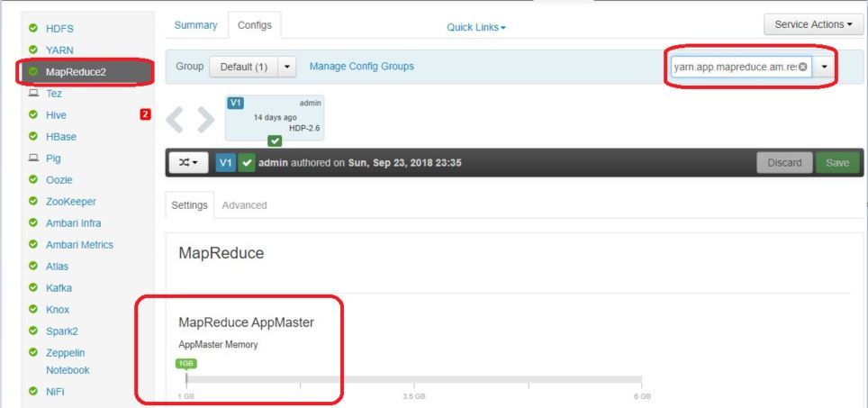Open the Oozie service

[59, 180]
